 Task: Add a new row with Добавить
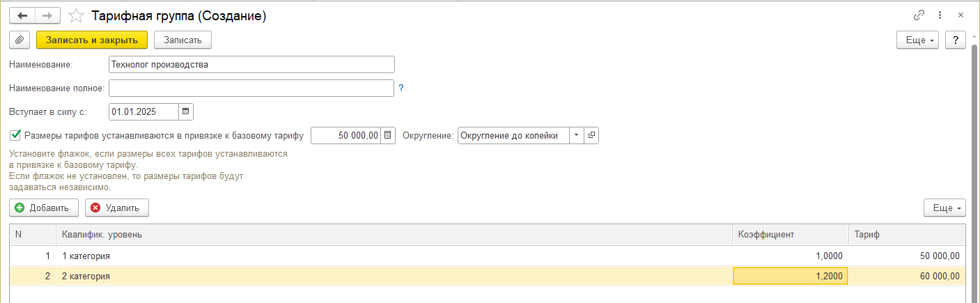[43, 208]
